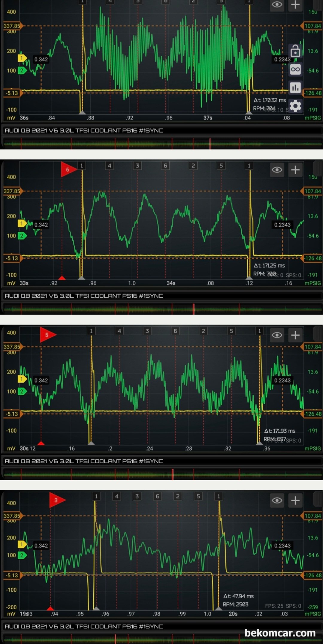Select cylinder 2 marker in the flag 5 graph
The height and width of the screenshot is (644, 323).
click(203, 331)
